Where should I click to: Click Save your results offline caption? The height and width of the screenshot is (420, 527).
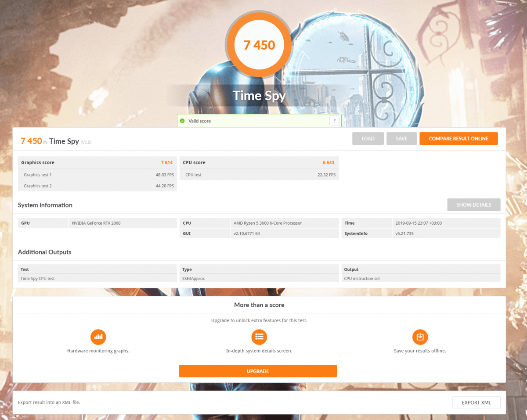[x=420, y=351]
